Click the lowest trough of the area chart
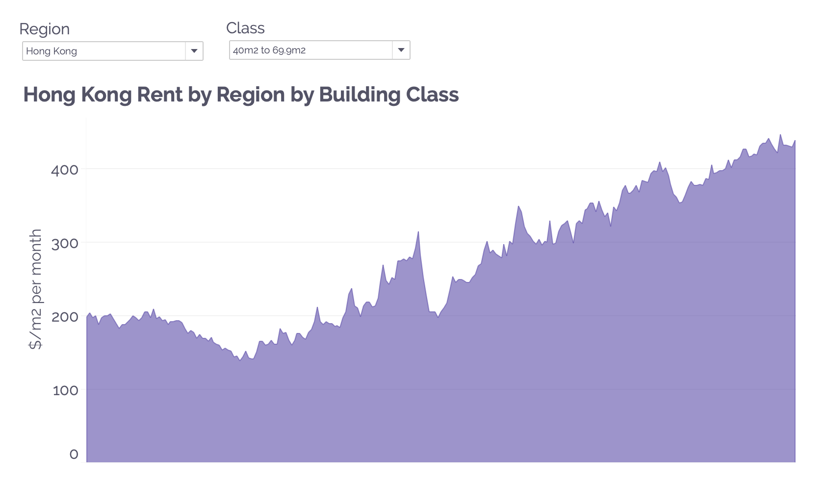 240,360
